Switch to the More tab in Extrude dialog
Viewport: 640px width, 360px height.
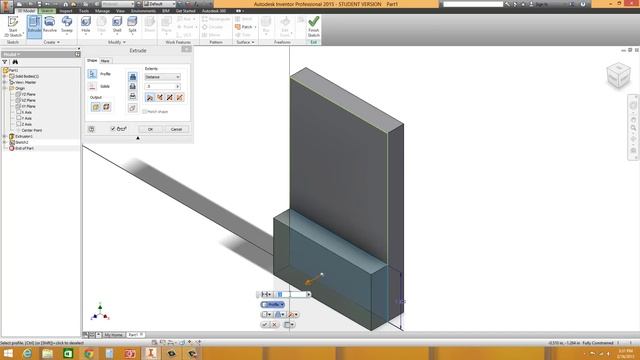click(x=105, y=61)
